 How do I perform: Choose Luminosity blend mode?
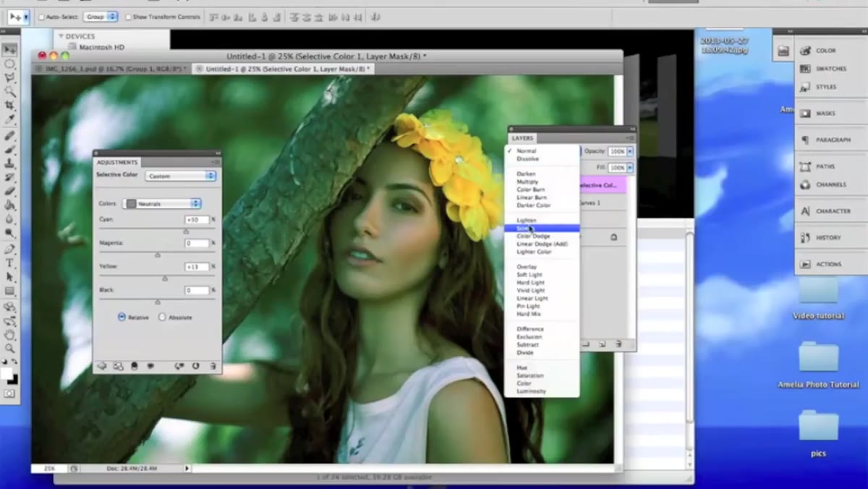pyautogui.click(x=531, y=391)
